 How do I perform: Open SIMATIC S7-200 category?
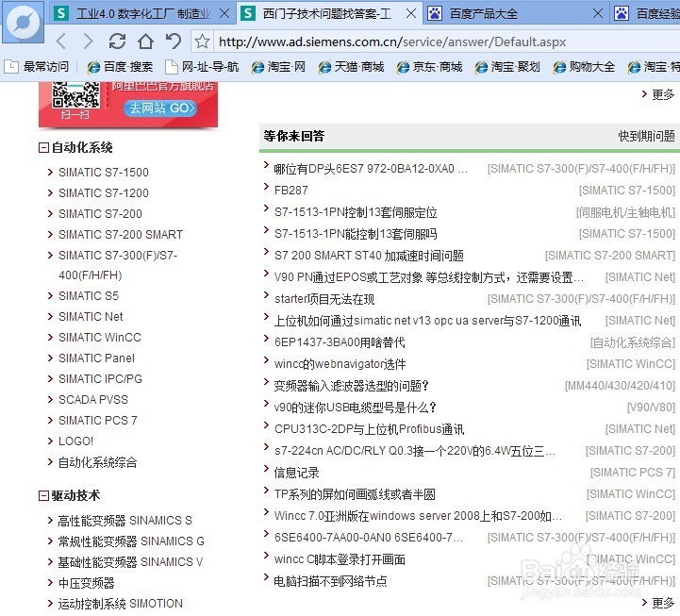tap(100, 214)
